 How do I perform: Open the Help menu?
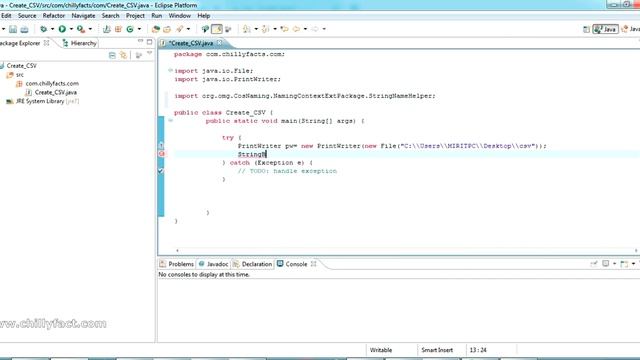(204, 16)
